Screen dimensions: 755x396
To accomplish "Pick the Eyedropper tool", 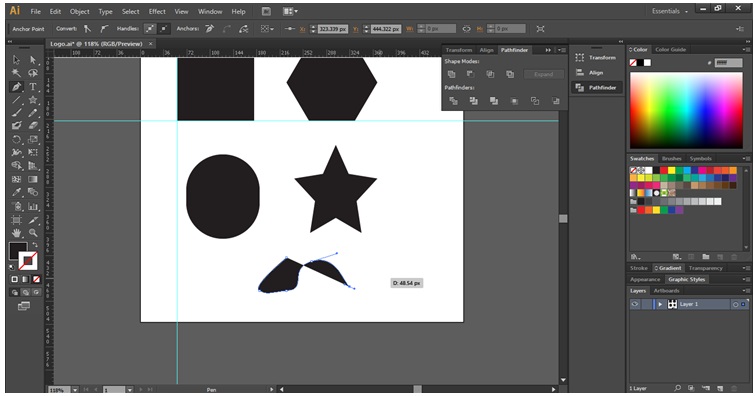I will (x=16, y=192).
